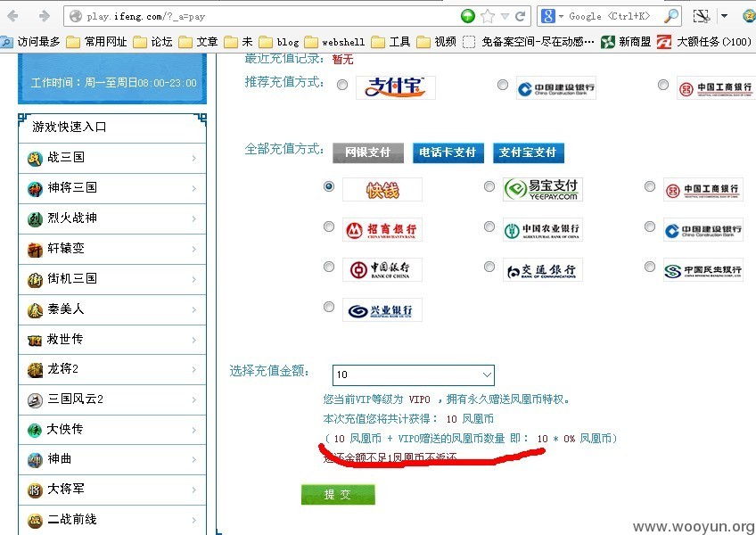Image resolution: width=756 pixels, height=535 pixels.
Task: Open the 秦美人 game icon
Action: pos(35,310)
